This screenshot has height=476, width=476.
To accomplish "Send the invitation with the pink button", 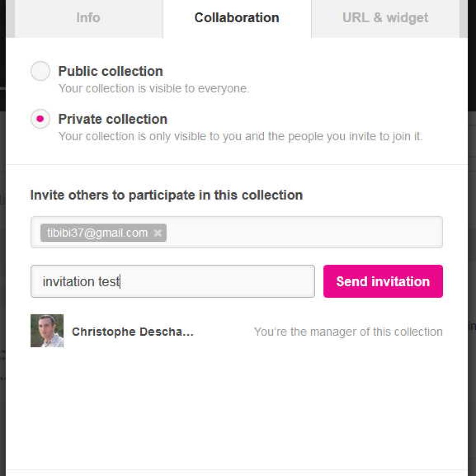I will (383, 281).
